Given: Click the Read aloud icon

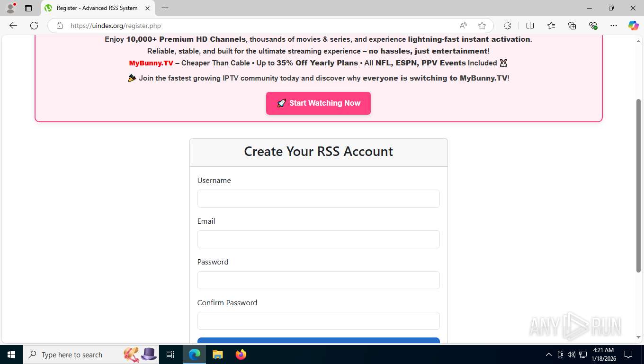Looking at the screenshot, I should tap(463, 26).
